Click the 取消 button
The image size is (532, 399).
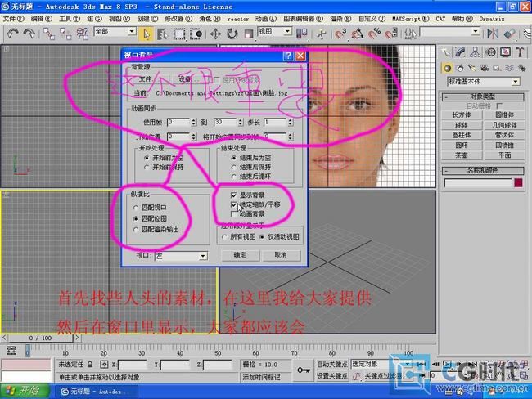click(281, 255)
